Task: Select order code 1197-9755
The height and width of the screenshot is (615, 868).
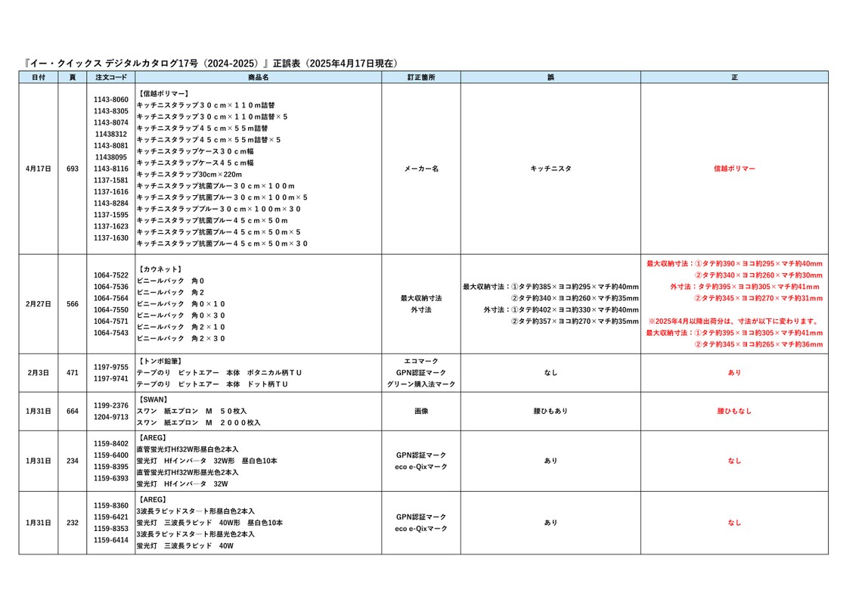Action: coord(110,367)
